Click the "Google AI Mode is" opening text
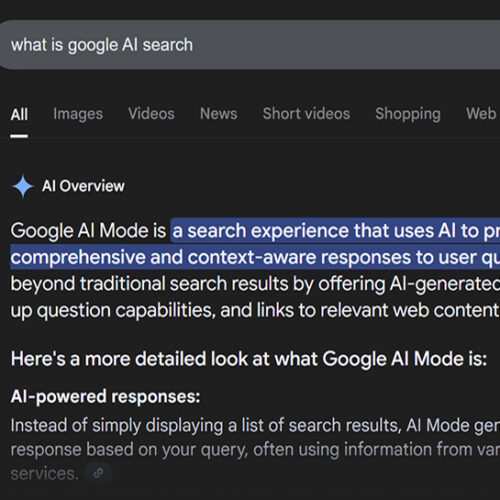 (x=88, y=231)
